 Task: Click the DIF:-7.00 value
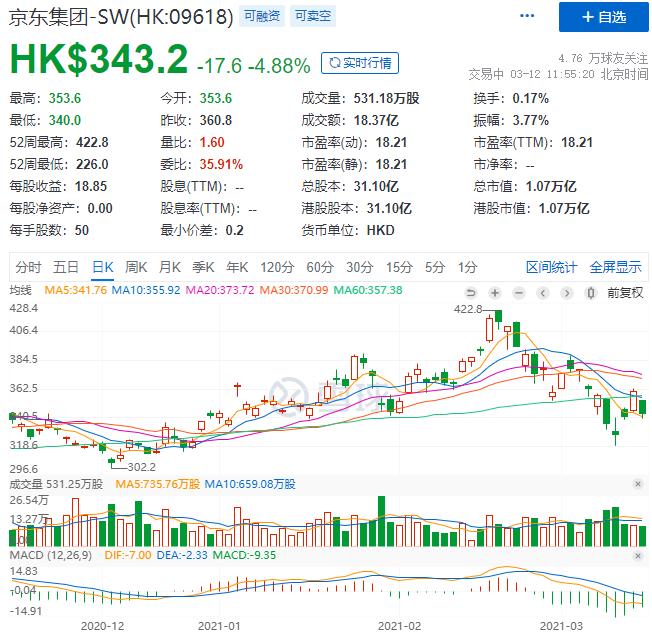tap(128, 555)
